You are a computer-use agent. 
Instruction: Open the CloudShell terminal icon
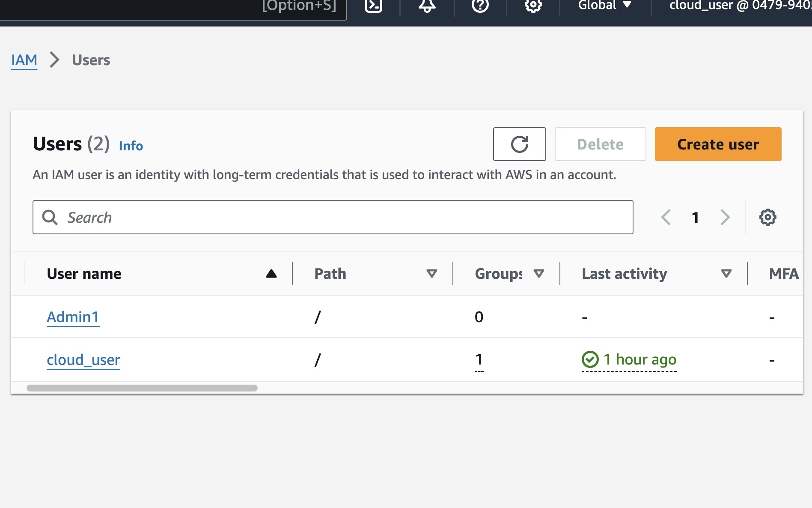(373, 5)
